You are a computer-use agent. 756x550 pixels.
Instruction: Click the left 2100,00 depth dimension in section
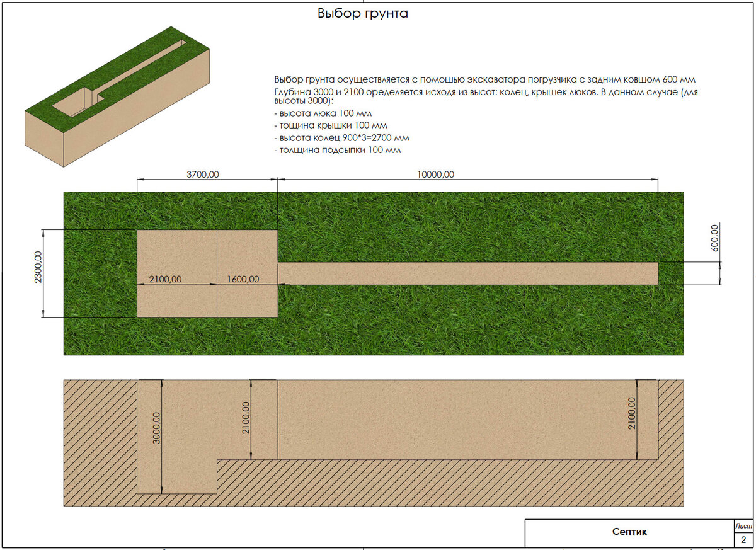(246, 418)
